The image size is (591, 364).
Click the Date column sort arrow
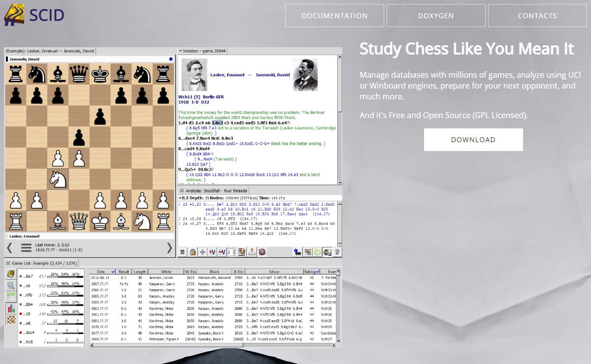point(113,272)
